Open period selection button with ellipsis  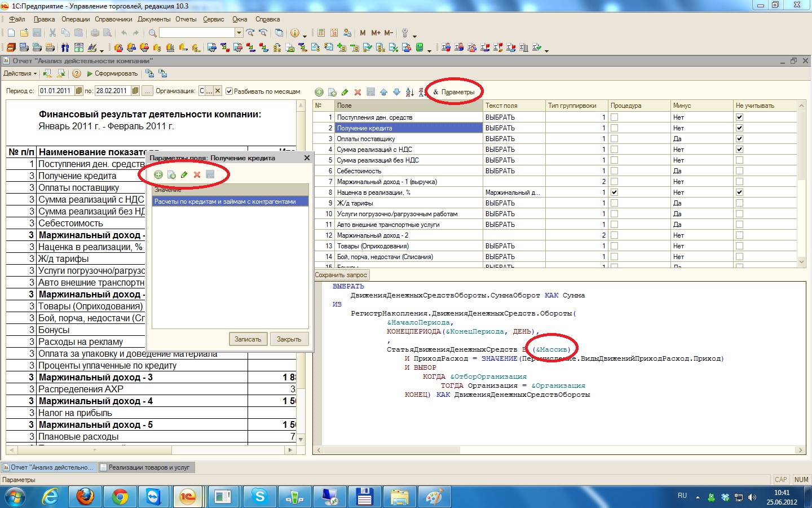pos(147,91)
